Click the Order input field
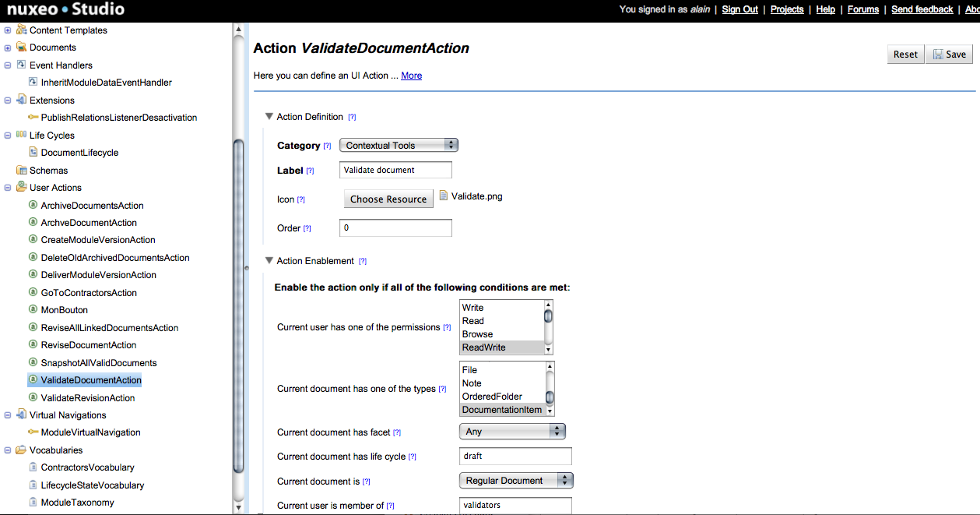 tap(395, 228)
